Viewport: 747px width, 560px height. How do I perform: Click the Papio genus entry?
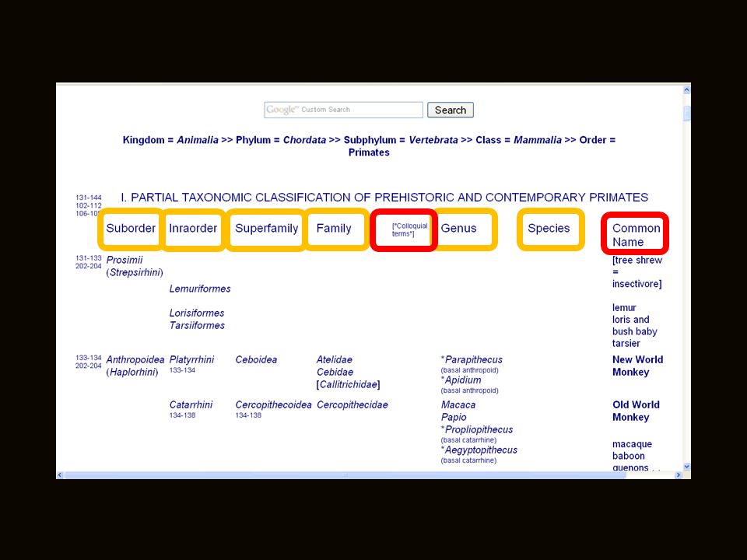point(454,417)
